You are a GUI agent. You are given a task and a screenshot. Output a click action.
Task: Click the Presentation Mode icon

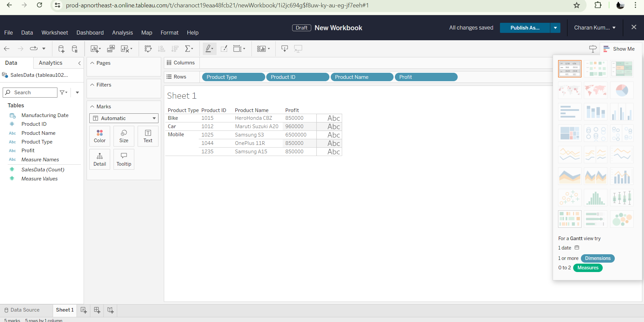[298, 49]
